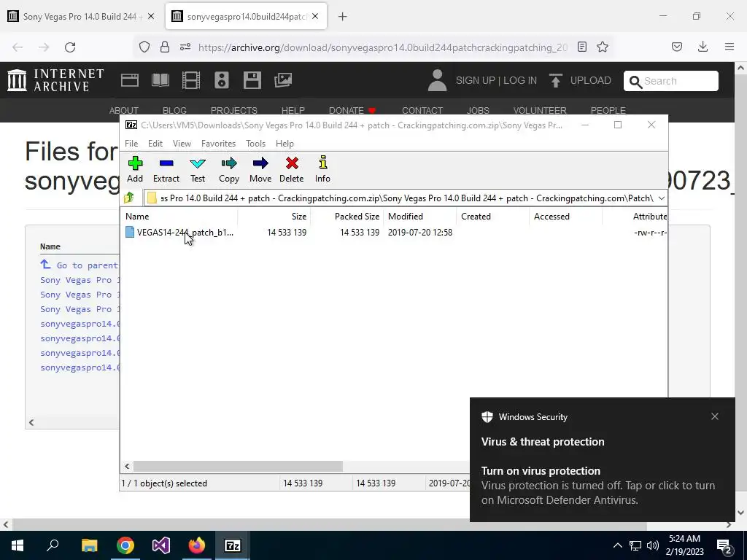The image size is (747, 560).
Task: Click SIGN UP on Internet Archive
Action: pos(476,80)
